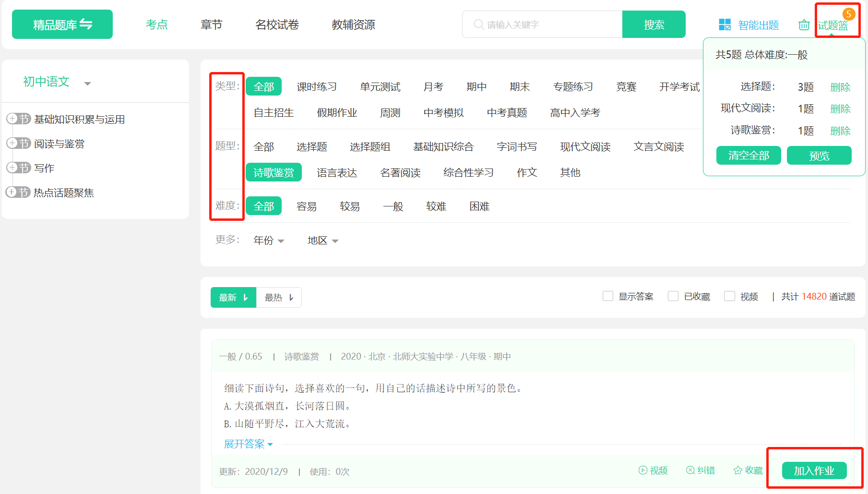Open the 考点 tab
This screenshot has width=868, height=494.
click(x=157, y=24)
